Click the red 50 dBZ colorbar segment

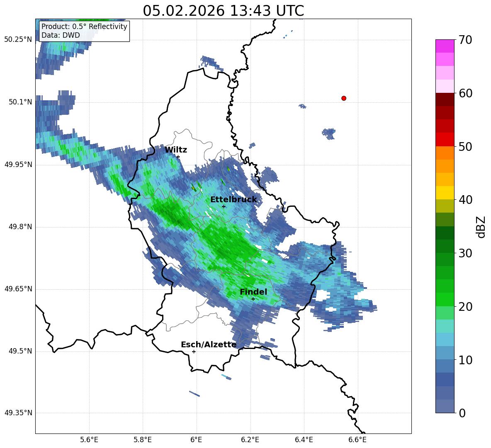(x=445, y=139)
